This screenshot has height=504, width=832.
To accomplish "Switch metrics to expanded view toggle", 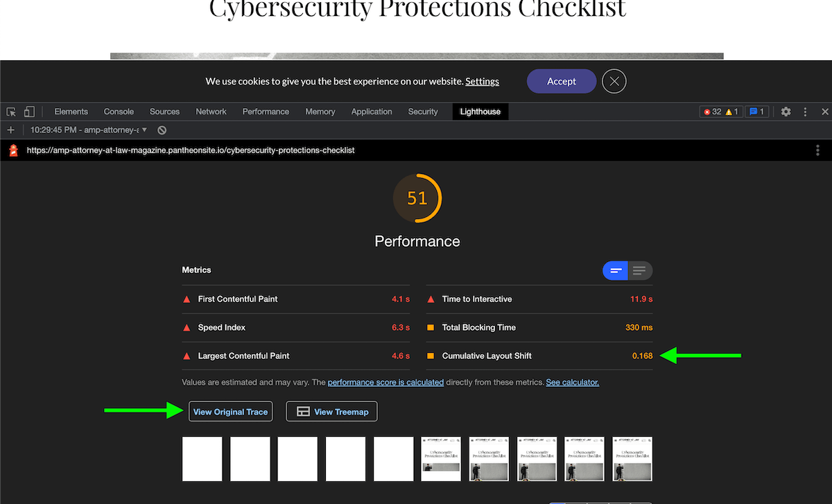I will (x=639, y=270).
